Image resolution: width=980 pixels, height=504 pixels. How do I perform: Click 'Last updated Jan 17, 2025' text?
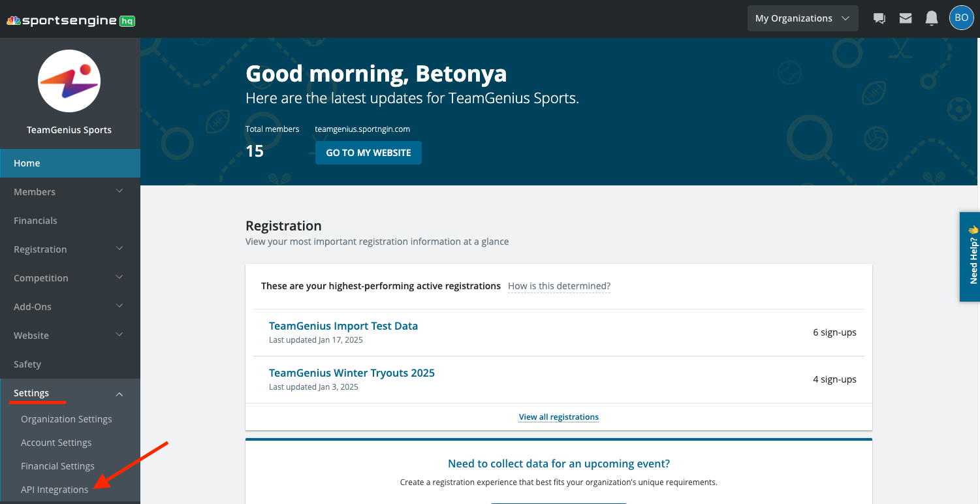(x=316, y=340)
